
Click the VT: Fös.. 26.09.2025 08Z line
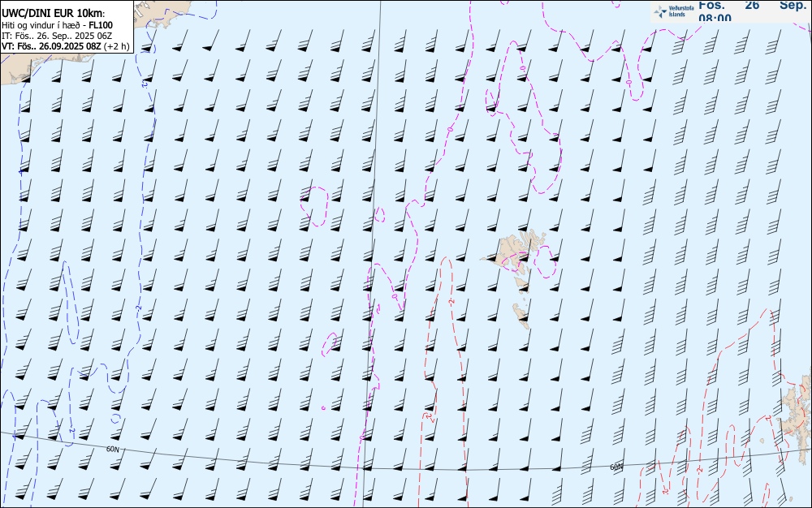pyautogui.click(x=65, y=46)
